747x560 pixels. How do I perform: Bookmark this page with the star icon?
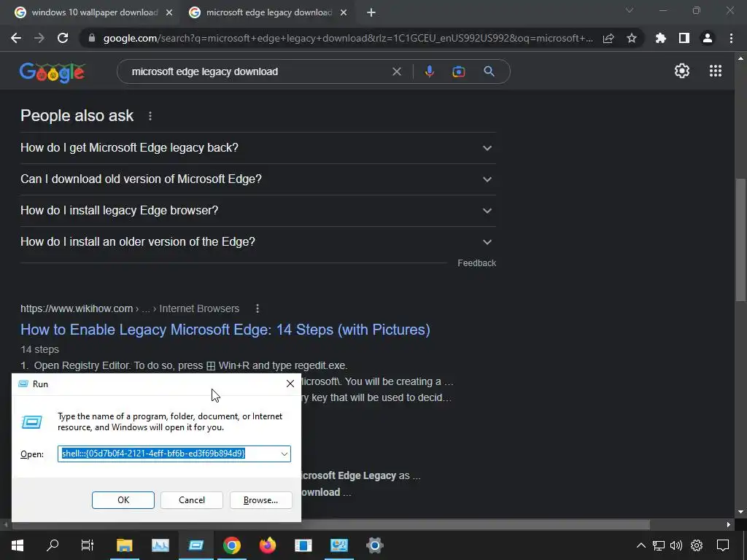632,38
